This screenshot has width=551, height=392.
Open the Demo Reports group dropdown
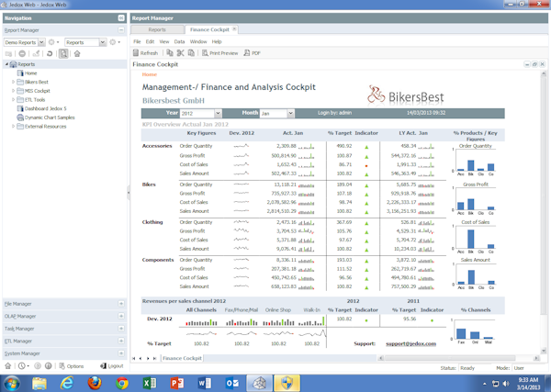[x=41, y=42]
